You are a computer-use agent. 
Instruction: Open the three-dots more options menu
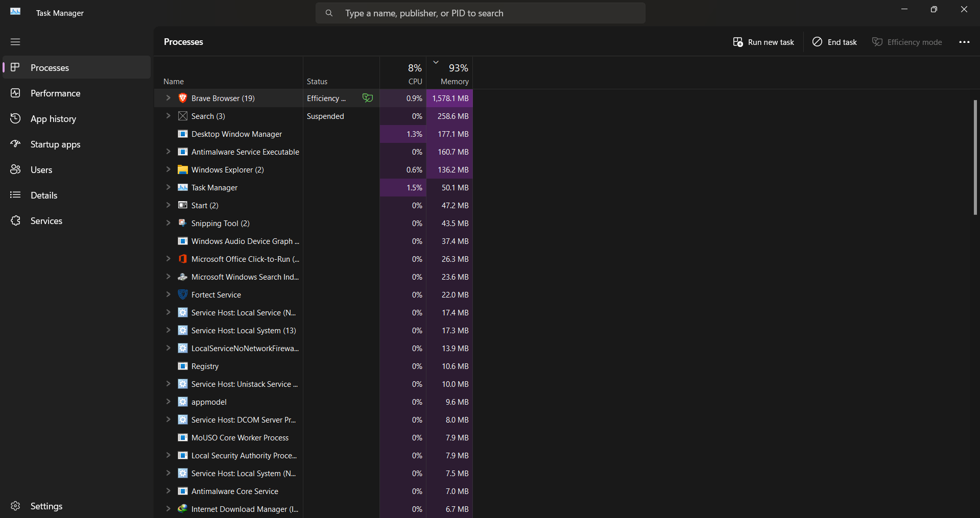coord(964,42)
